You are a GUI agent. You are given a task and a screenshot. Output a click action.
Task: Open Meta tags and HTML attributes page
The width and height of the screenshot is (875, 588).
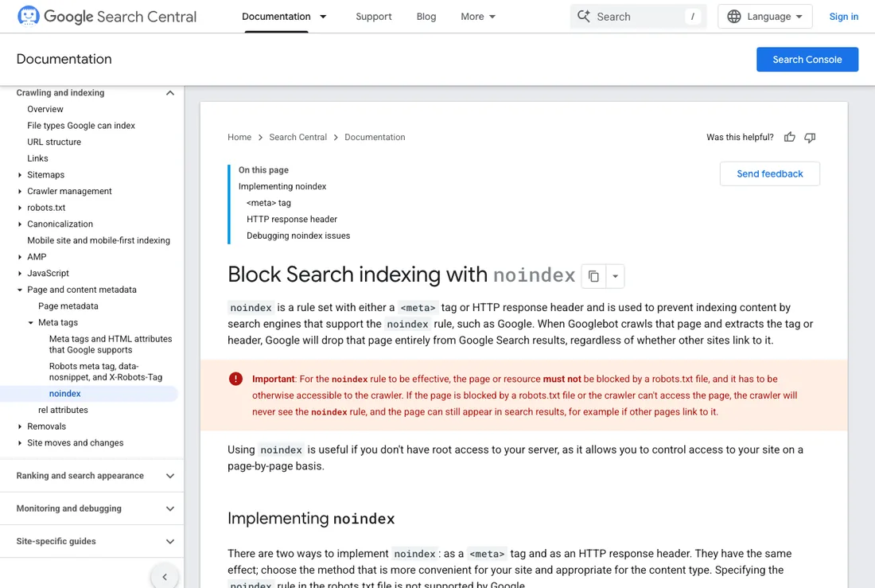(111, 344)
